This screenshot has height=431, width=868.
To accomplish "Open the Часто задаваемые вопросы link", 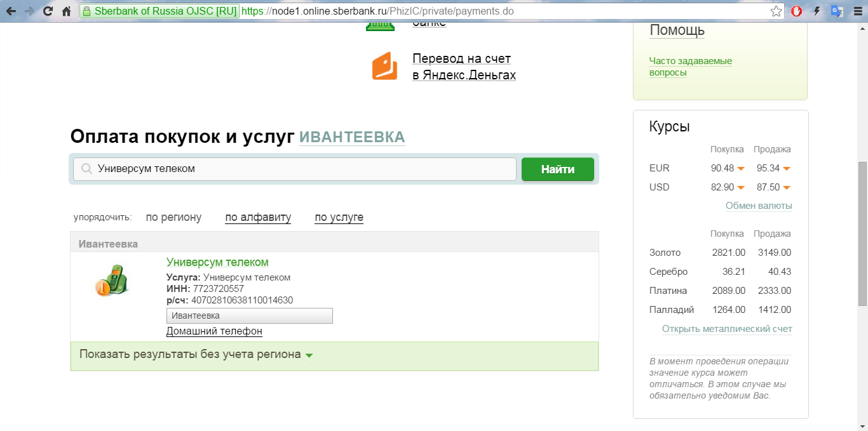I will (x=691, y=67).
